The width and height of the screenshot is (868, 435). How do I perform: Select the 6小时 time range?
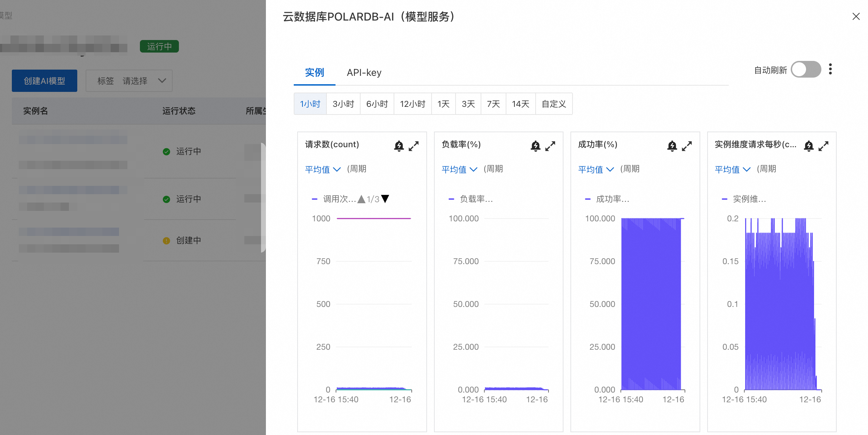click(377, 104)
